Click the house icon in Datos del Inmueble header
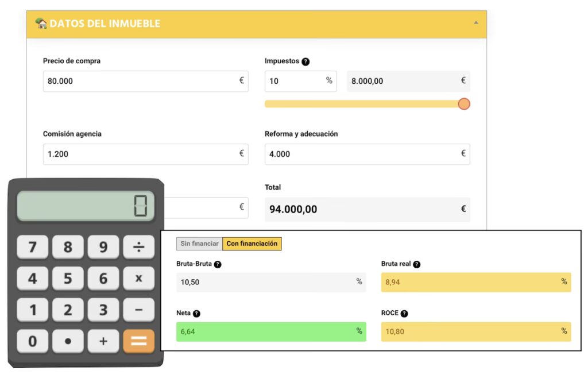 [x=41, y=24]
